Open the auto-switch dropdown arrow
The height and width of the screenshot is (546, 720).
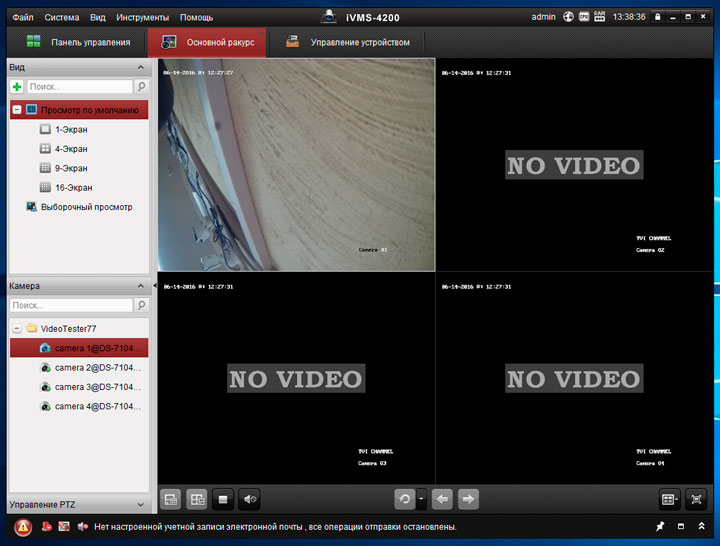tap(422, 498)
